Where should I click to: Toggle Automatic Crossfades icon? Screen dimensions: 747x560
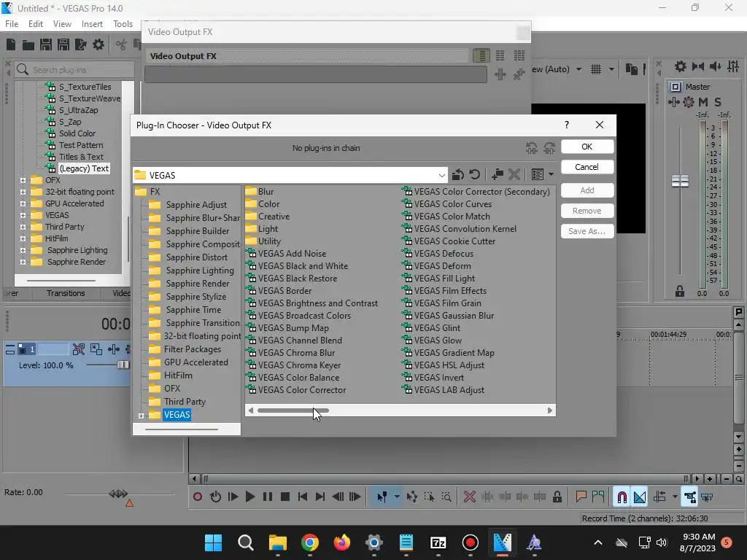(x=640, y=497)
